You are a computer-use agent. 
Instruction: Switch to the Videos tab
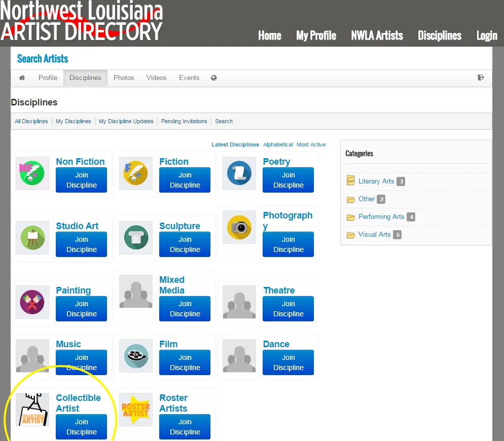tap(156, 78)
